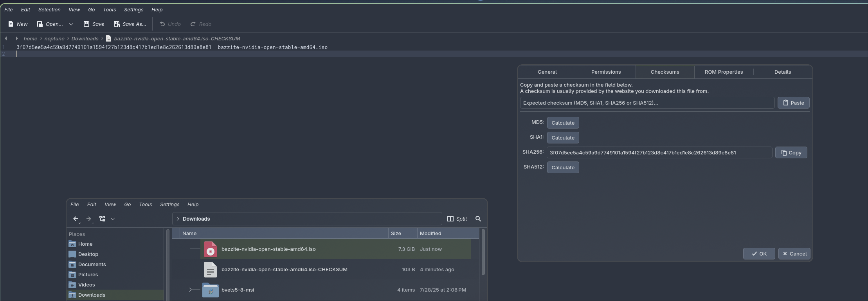Screen dimensions: 868x301
Task: Expand the bvets5-8-msi folder tree arrow
Action: point(191,290)
